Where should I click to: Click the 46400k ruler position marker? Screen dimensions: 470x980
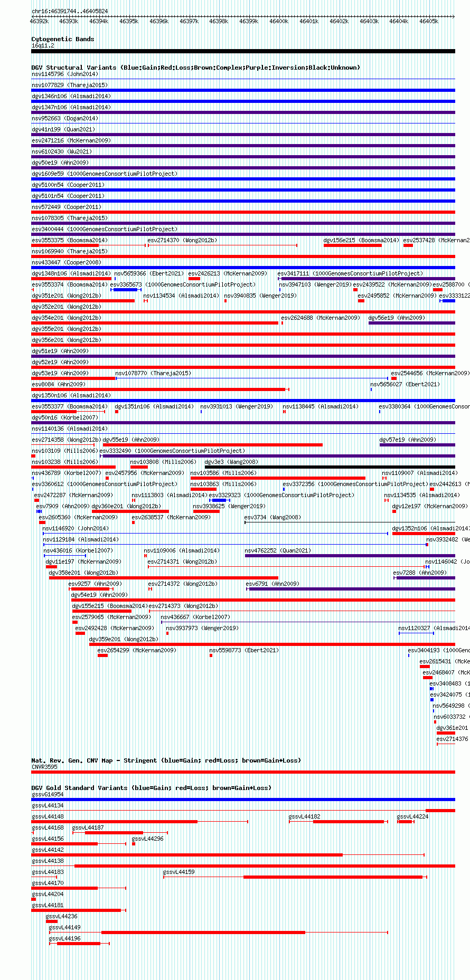point(279,21)
